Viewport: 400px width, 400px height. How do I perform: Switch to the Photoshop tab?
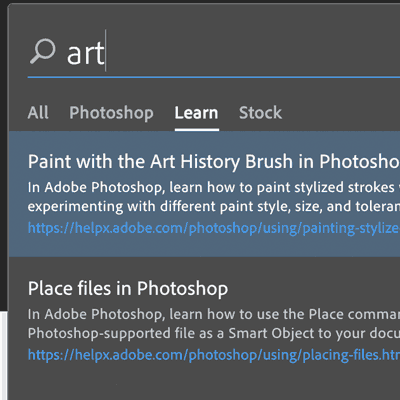[x=111, y=113]
